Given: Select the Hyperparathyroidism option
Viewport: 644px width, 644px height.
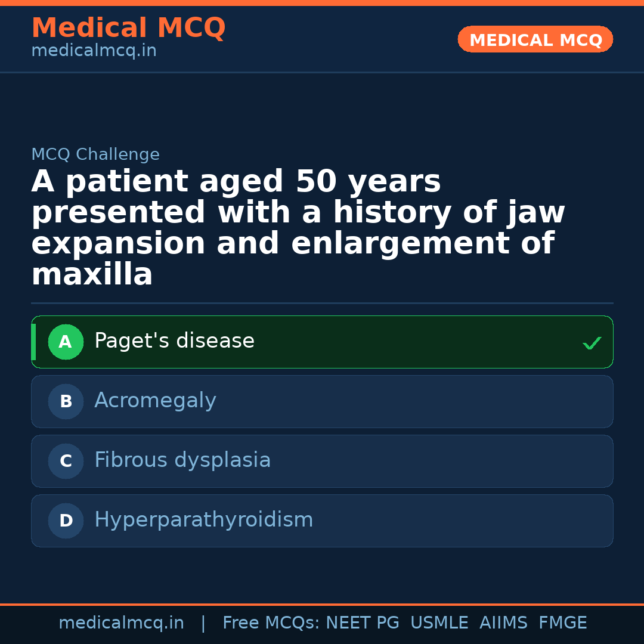Looking at the screenshot, I should coord(203,520).
